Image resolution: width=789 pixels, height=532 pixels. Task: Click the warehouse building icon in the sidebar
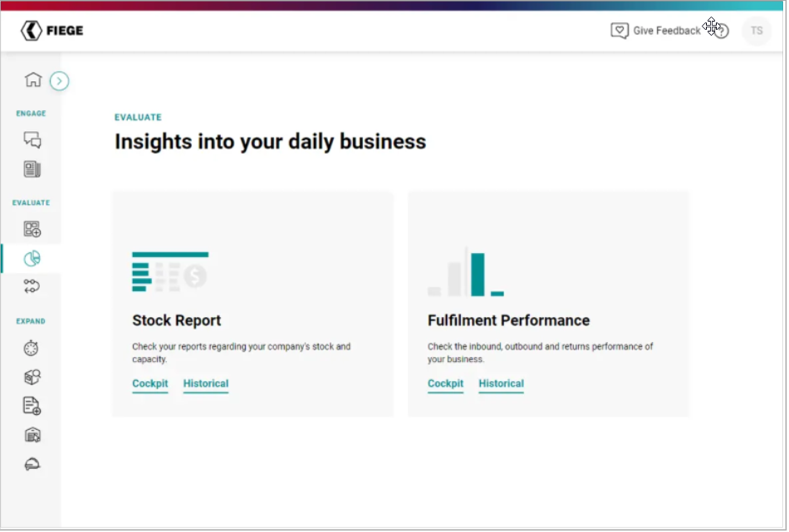[x=32, y=434]
